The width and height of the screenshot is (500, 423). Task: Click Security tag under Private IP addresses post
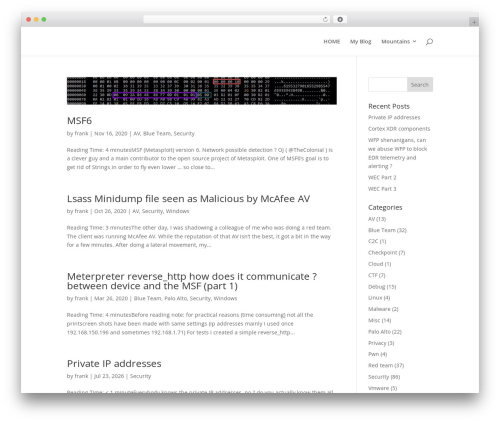click(140, 376)
